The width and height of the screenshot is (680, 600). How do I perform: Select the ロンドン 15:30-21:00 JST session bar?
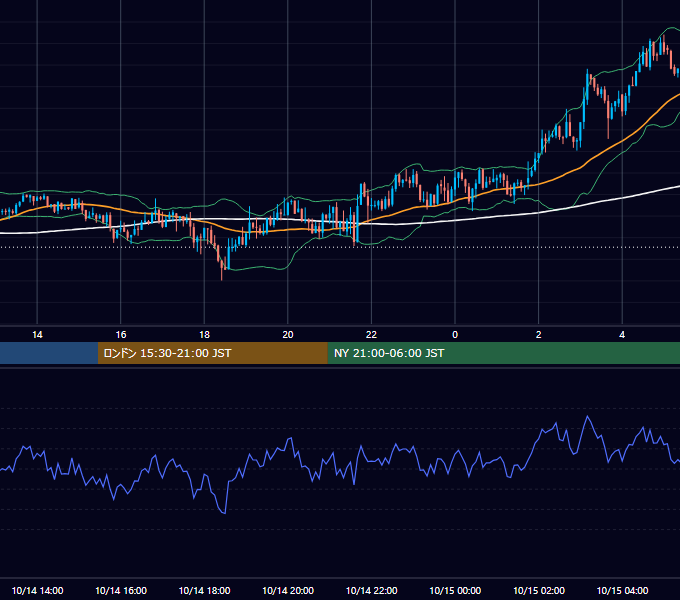click(x=212, y=353)
